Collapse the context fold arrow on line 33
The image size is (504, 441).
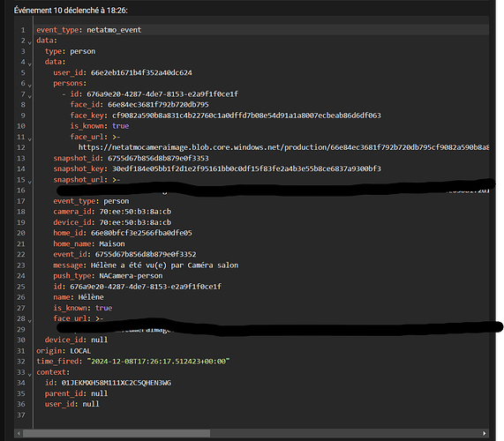click(30, 374)
